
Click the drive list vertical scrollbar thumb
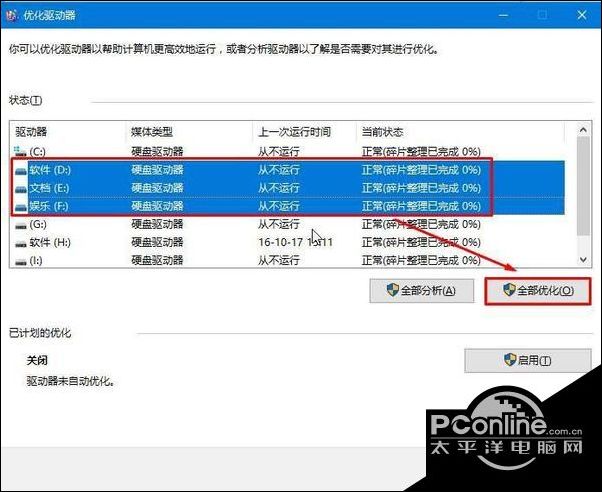pyautogui.click(x=583, y=185)
